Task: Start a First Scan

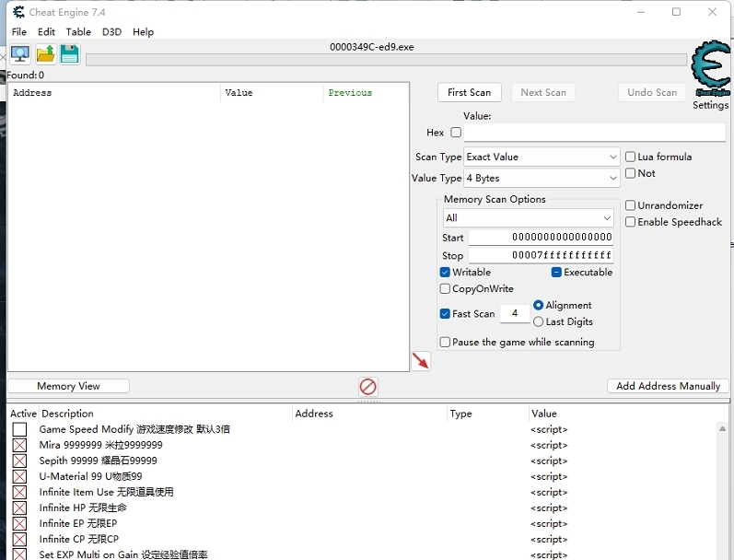Action: pos(470,92)
